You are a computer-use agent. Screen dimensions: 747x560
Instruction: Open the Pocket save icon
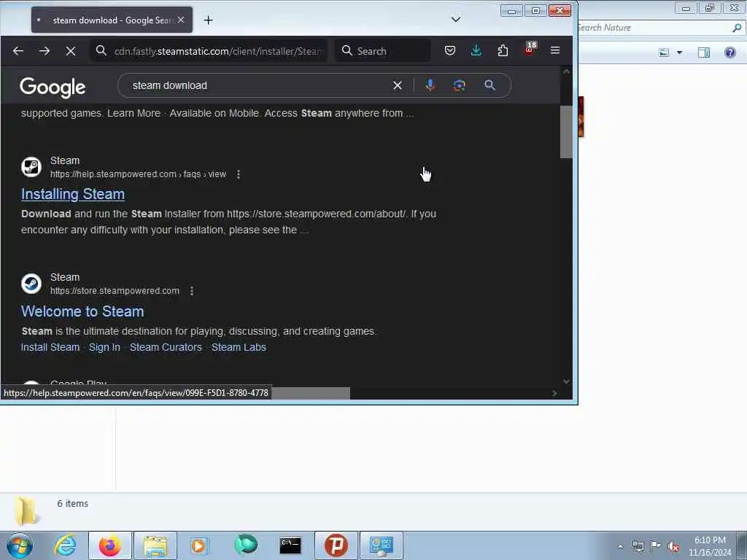pyautogui.click(x=449, y=50)
